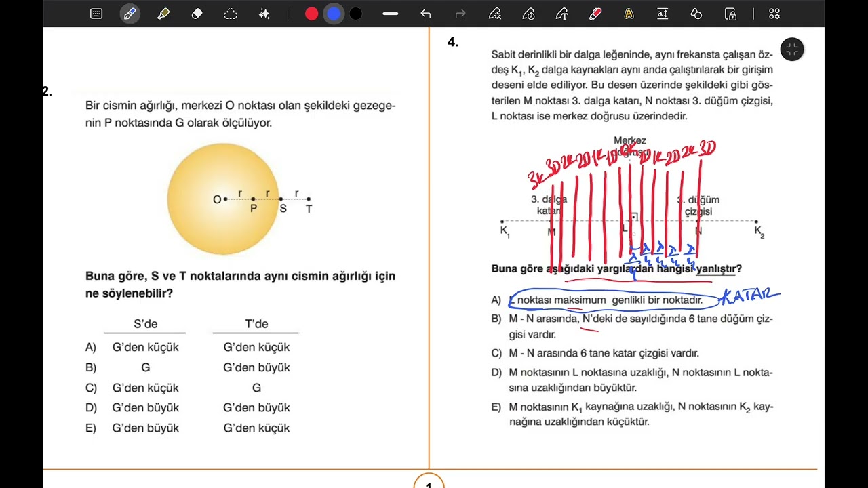This screenshot has height=488, width=868.
Task: Select the pen-with-sparkles shape tool
Action: [x=495, y=14]
